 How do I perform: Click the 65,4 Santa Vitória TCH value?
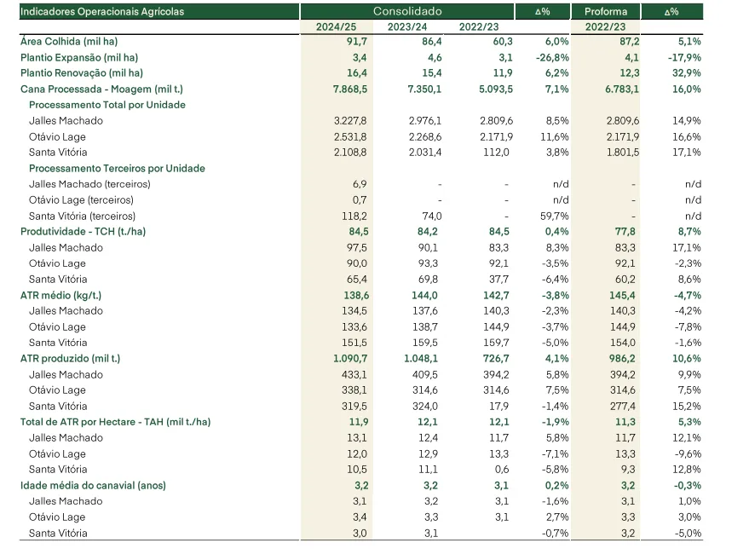point(357,280)
